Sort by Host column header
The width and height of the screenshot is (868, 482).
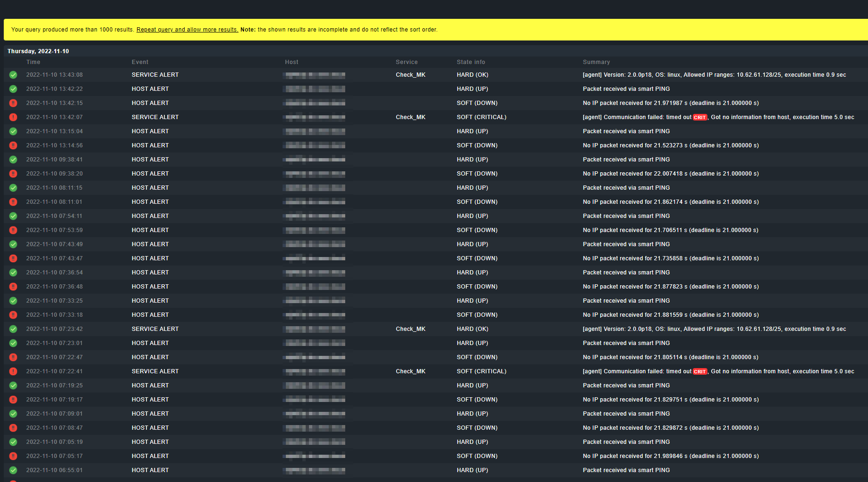click(x=292, y=62)
